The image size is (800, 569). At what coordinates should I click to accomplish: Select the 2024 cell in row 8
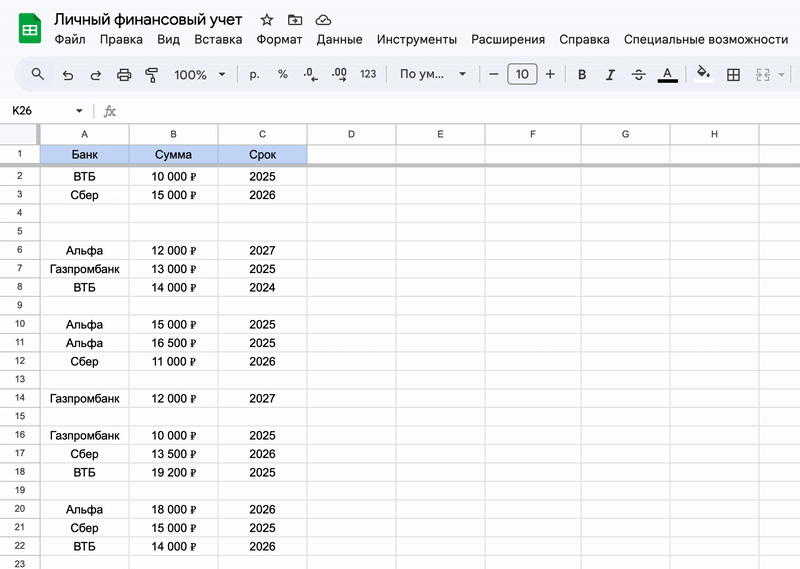point(262,287)
